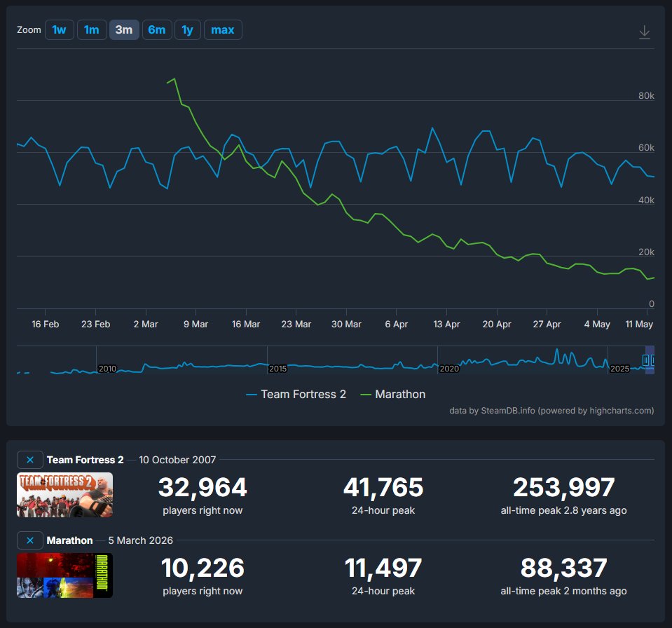
Task: Click the 9 Mar x-axis label
Action: coord(196,324)
